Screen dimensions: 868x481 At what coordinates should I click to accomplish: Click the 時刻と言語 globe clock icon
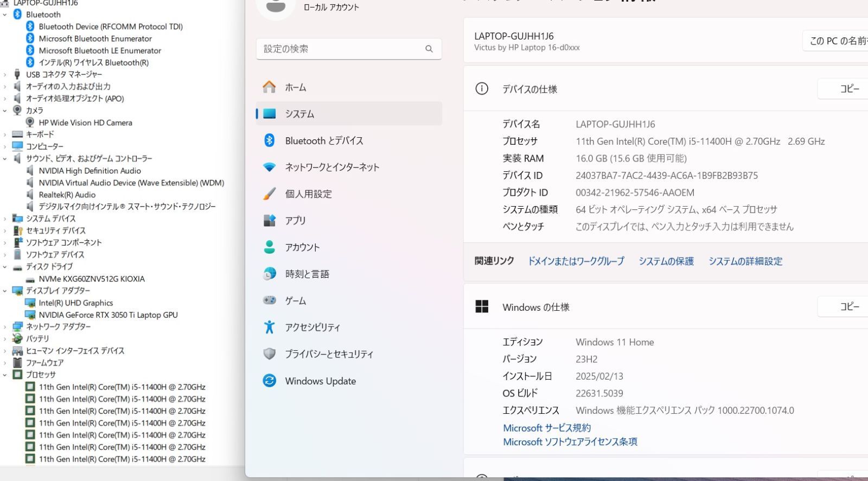pyautogui.click(x=270, y=274)
